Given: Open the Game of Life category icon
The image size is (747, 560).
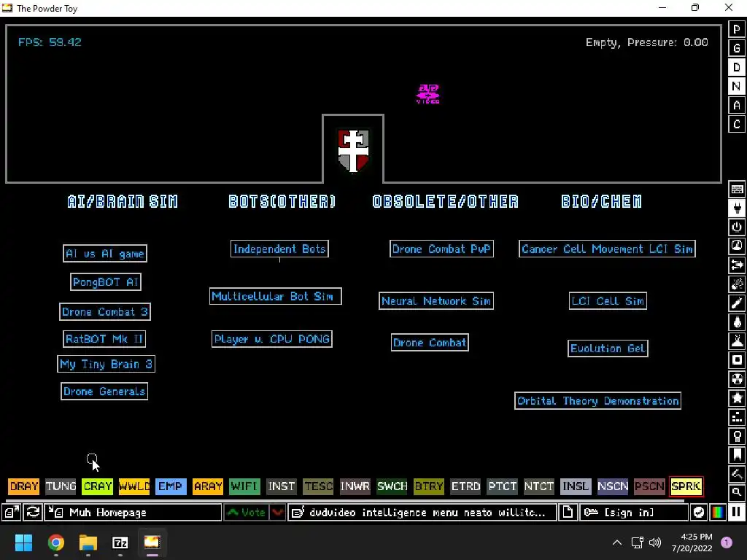Looking at the screenshot, I should 737,417.
